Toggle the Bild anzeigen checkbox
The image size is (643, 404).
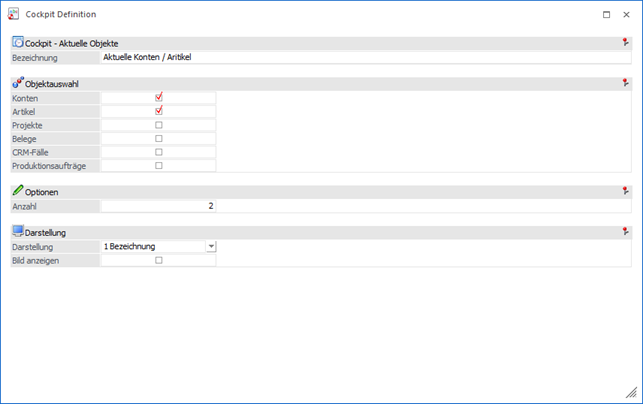click(x=158, y=260)
